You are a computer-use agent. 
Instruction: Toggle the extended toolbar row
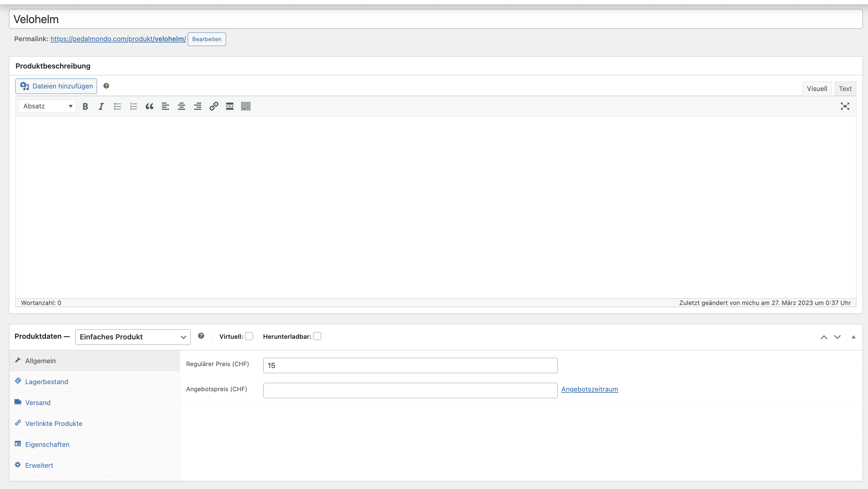pyautogui.click(x=246, y=106)
